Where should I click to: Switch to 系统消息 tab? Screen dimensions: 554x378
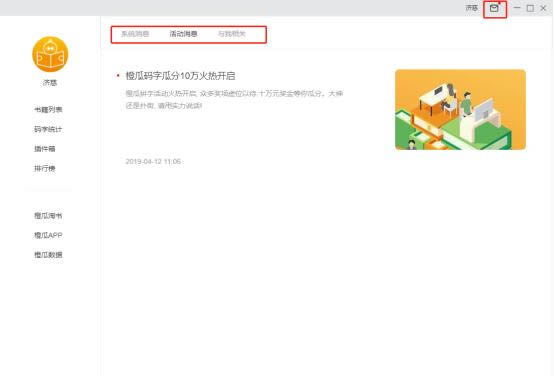[135, 34]
